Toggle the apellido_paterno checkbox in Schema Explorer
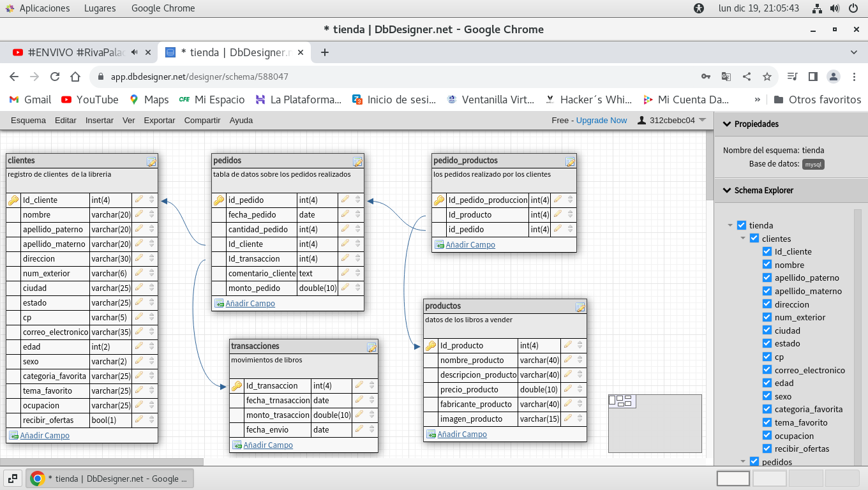The width and height of the screenshot is (868, 490). 767,278
